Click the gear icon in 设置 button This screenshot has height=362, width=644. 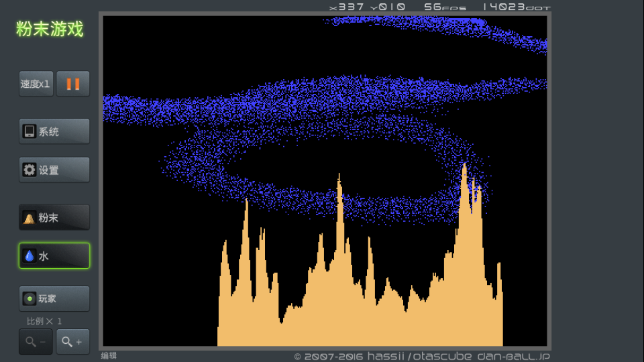coord(30,170)
